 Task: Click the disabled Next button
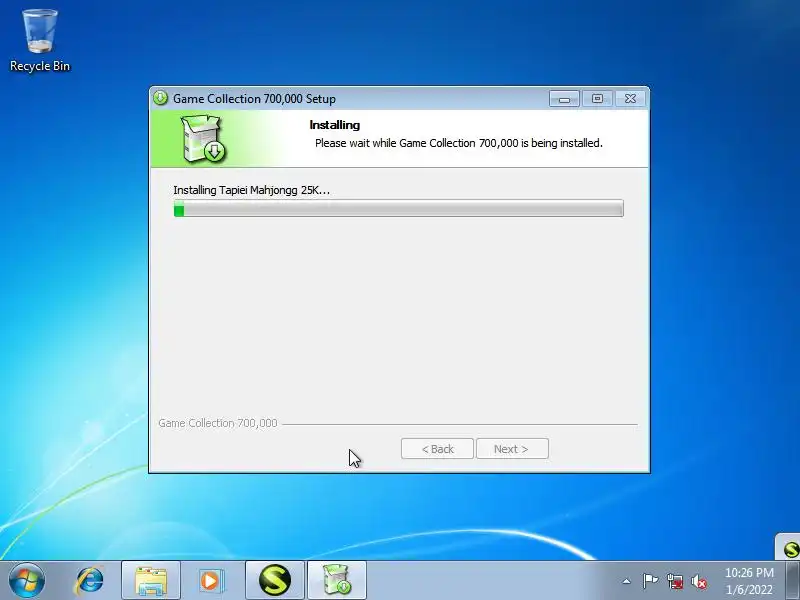(512, 448)
